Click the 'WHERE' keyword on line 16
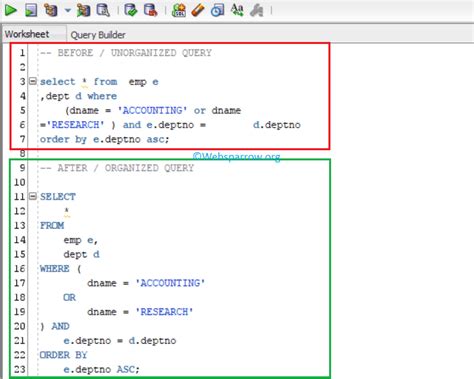This screenshot has width=474, height=379. pyautogui.click(x=55, y=268)
